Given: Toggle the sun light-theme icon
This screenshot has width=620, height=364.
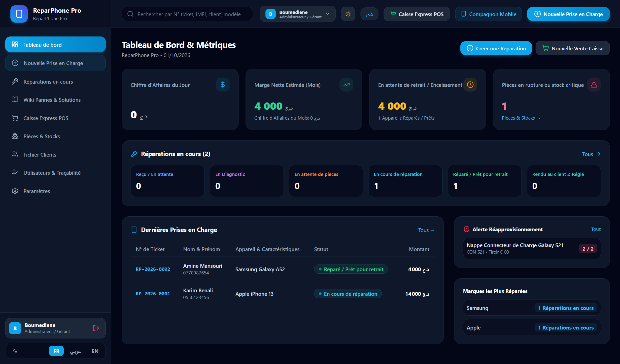Looking at the screenshot, I should pos(348,14).
